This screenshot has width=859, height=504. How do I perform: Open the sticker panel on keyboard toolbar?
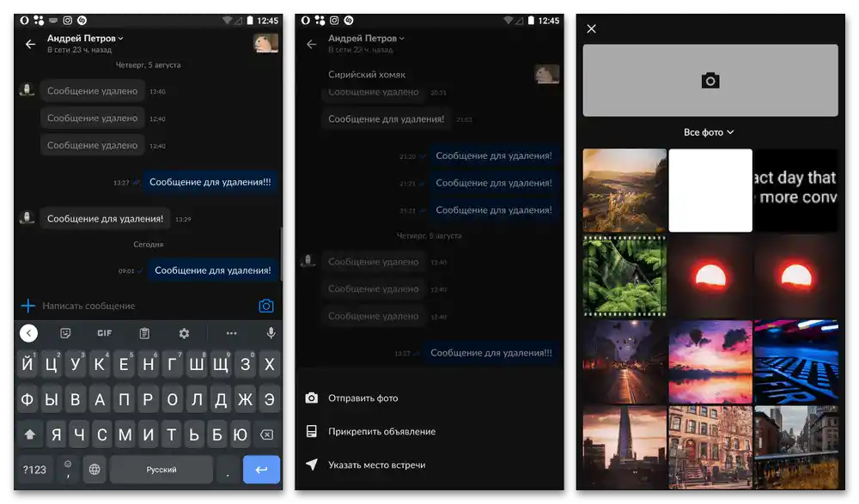coord(65,333)
